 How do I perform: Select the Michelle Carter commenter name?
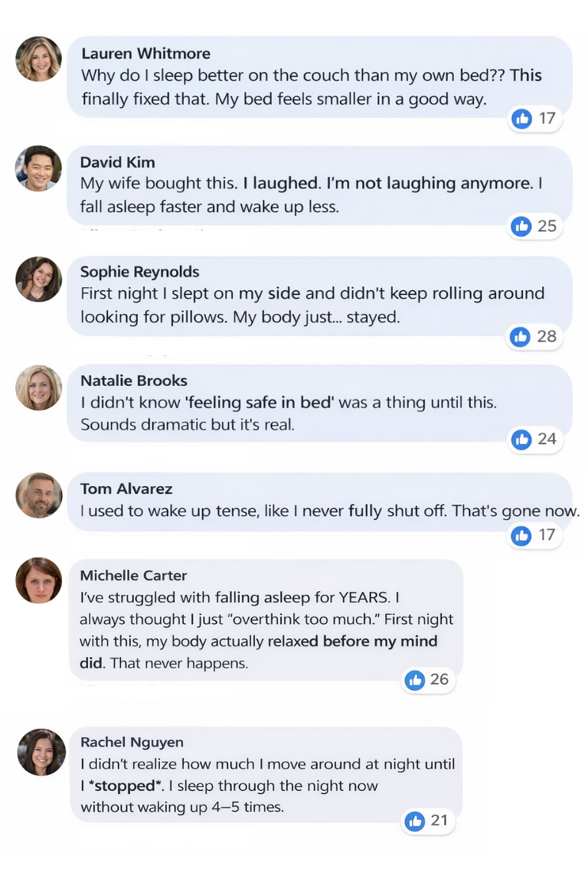(x=133, y=575)
